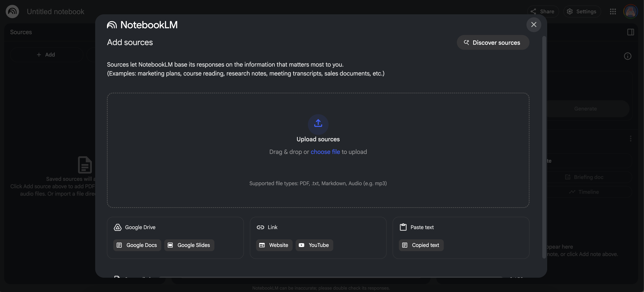Add a YouTube link source
The height and width of the screenshot is (292, 644).
[314, 245]
